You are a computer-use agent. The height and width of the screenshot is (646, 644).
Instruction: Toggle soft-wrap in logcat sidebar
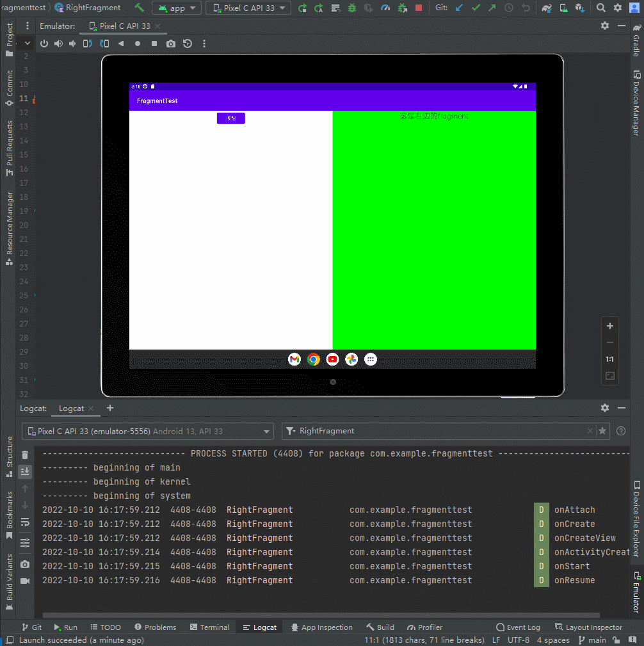pyautogui.click(x=25, y=522)
